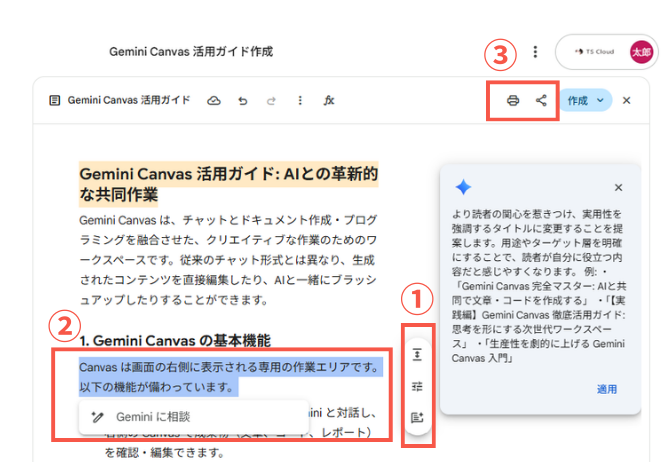Viewport: 666px width, 462px height.
Task: Click the intro paragraph starting Gemini Canvas は、チャット
Action: [x=228, y=260]
